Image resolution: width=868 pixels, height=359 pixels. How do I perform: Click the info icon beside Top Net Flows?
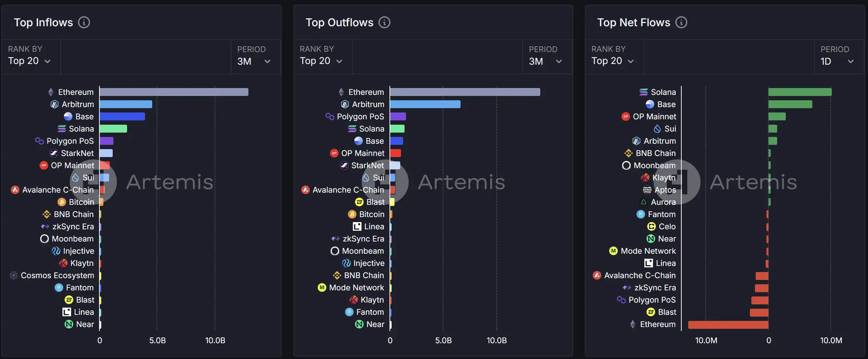(681, 23)
